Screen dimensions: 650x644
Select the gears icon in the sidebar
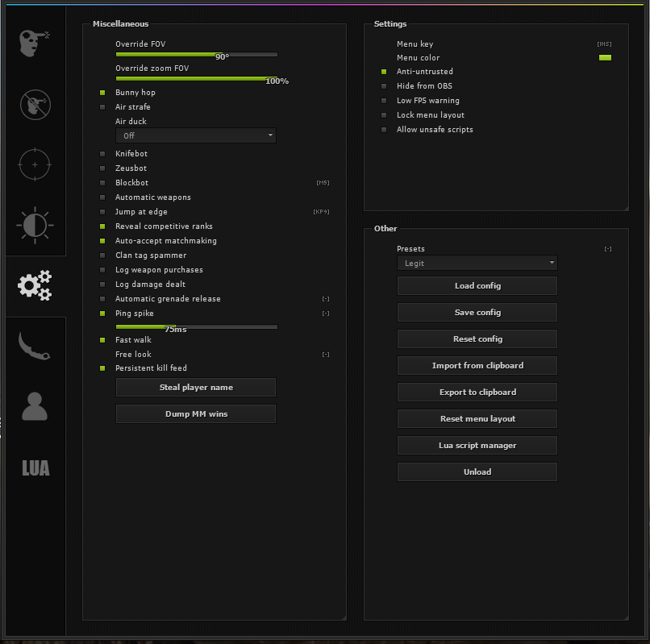tap(35, 286)
